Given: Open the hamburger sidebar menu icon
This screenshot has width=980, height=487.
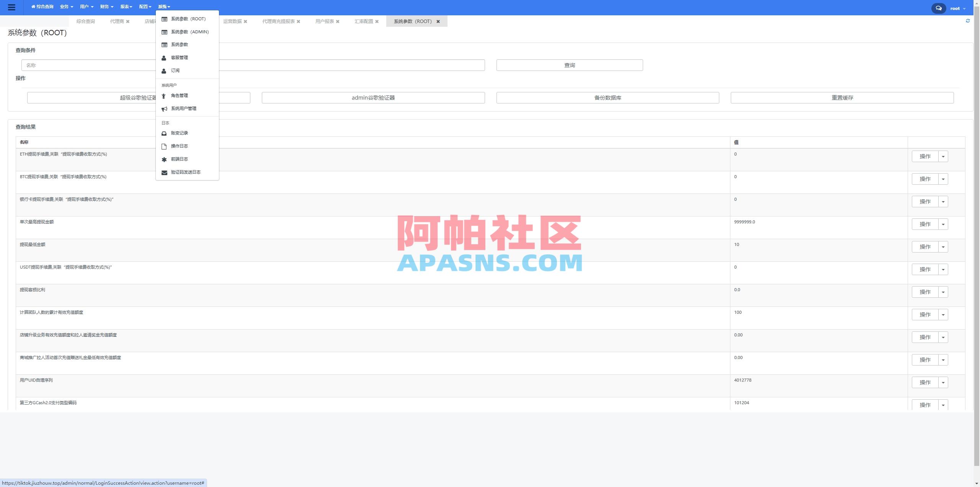Looking at the screenshot, I should pos(12,7).
